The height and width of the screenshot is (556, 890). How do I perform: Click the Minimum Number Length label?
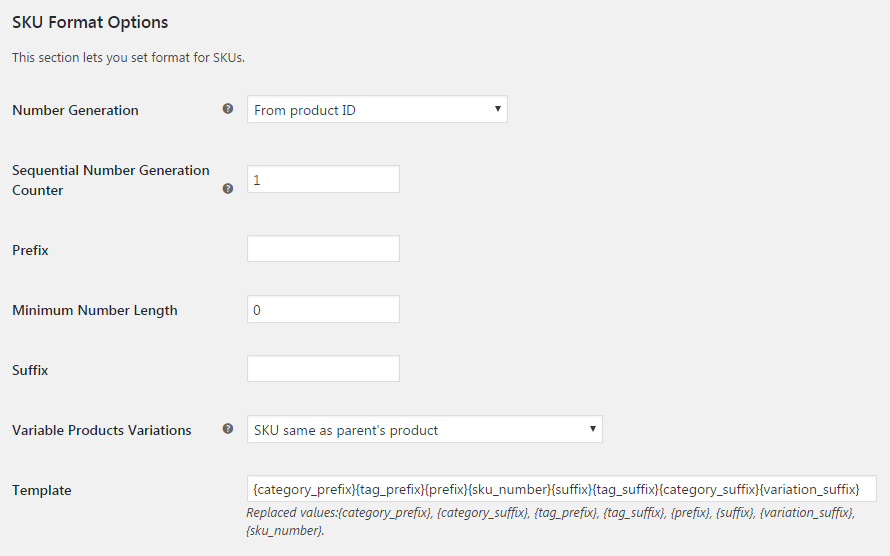pos(95,310)
